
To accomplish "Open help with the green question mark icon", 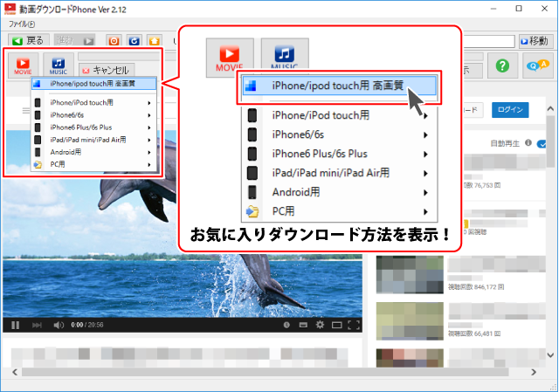I will point(502,65).
